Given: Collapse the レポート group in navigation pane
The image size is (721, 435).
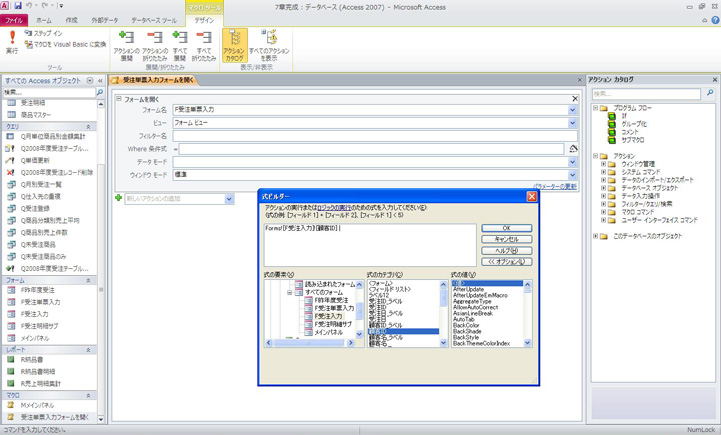Looking at the screenshot, I should click(x=88, y=350).
